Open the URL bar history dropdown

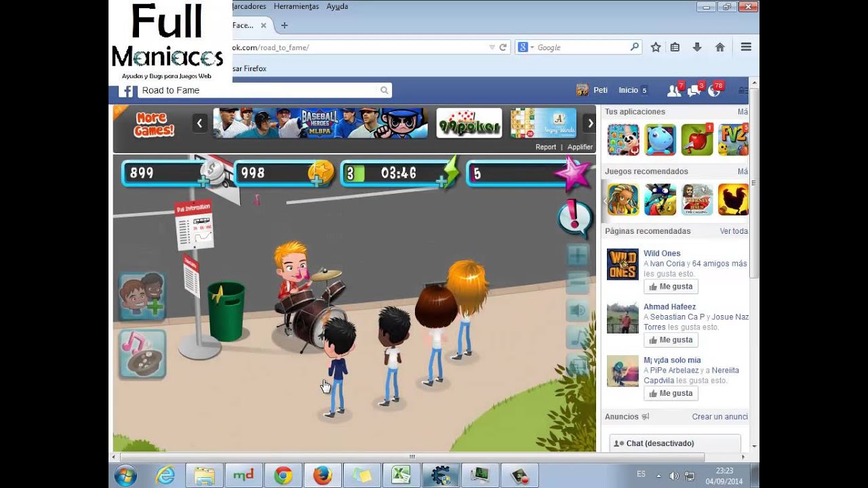[x=492, y=47]
